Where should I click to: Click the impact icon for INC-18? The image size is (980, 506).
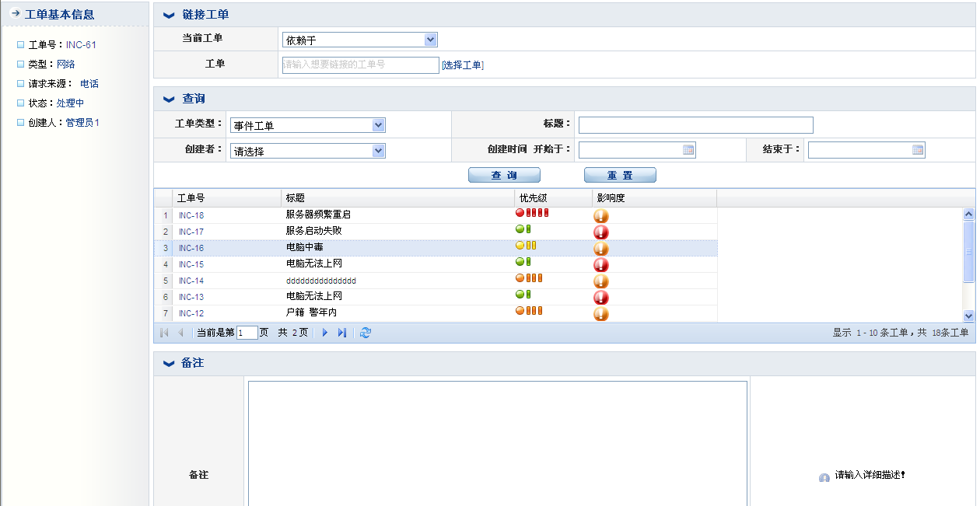coord(601,216)
